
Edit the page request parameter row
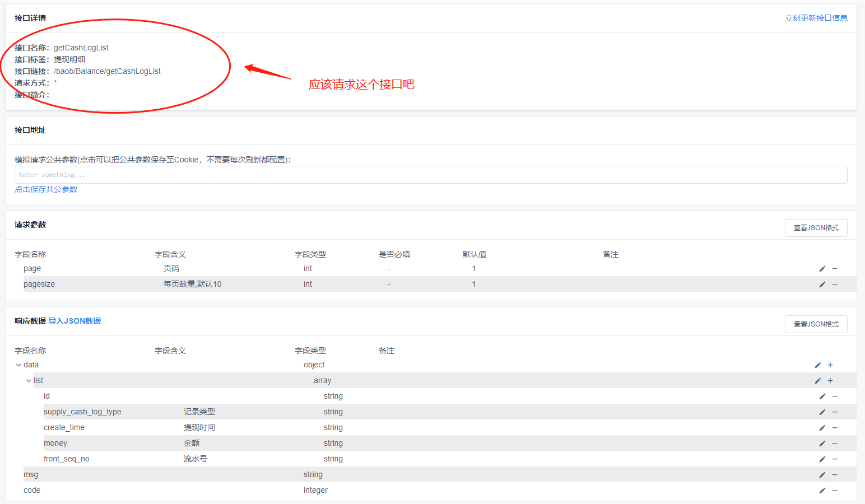click(822, 269)
